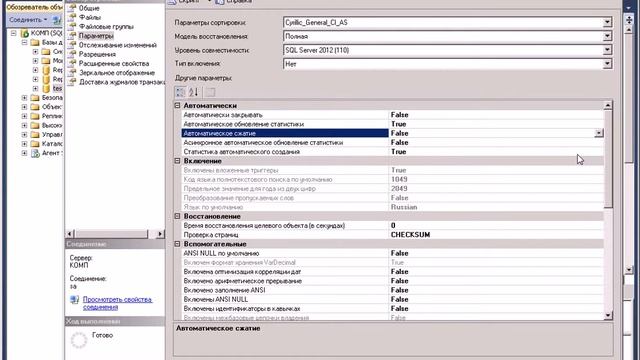Image resolution: width=640 pixels, height=360 pixels.
Task: Select Включено арифметическое прерывание row
Action: point(392,281)
